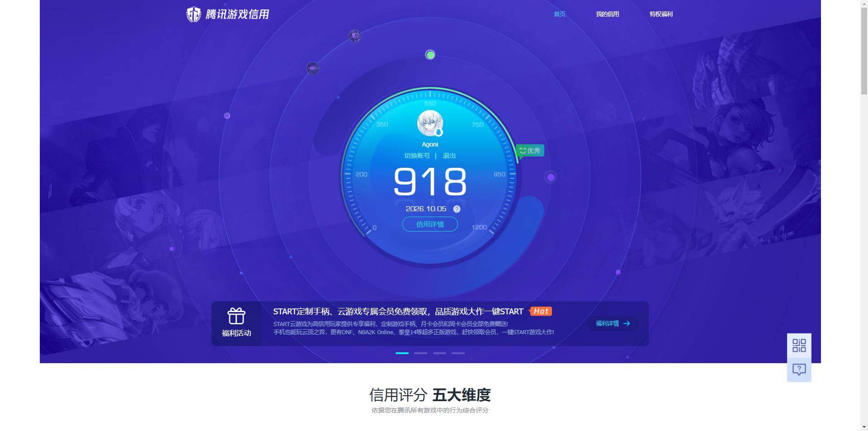Viewport: 868px width, 431px height.
Task: Click the scrollbar down arrow
Action: point(864,427)
